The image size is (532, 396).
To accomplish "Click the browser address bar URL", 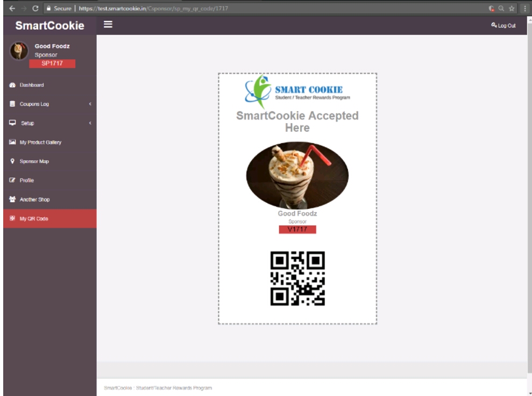I will [x=161, y=8].
